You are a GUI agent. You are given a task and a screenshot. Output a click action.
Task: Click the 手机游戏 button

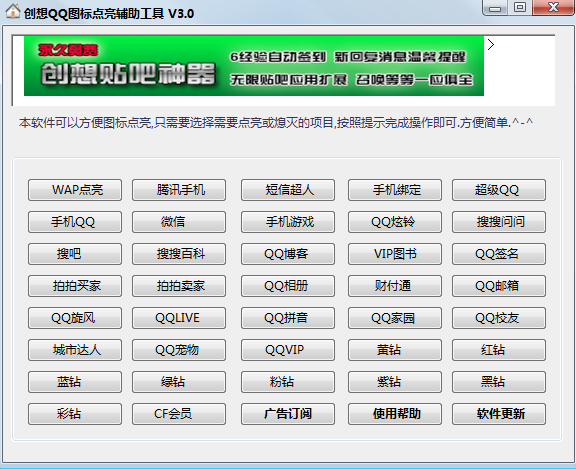tap(288, 222)
